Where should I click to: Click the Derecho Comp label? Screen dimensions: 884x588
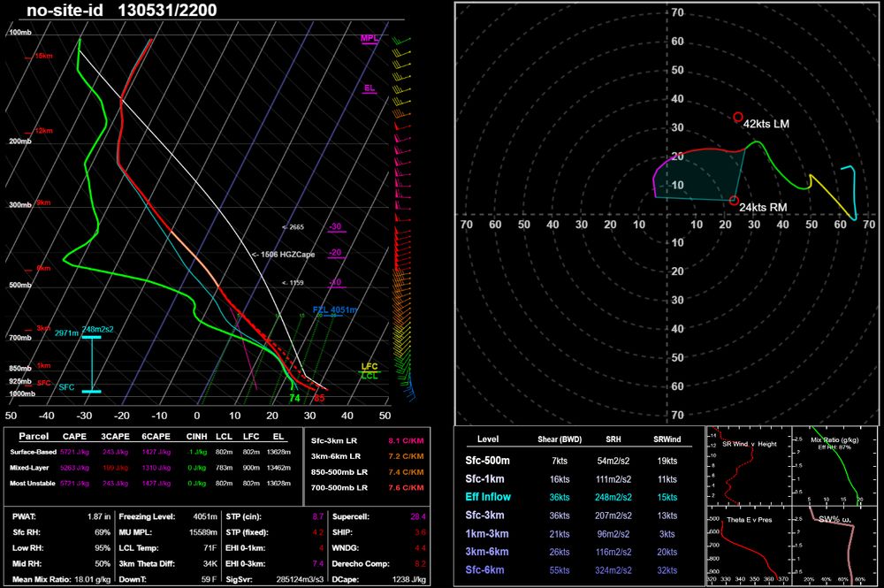(x=361, y=564)
